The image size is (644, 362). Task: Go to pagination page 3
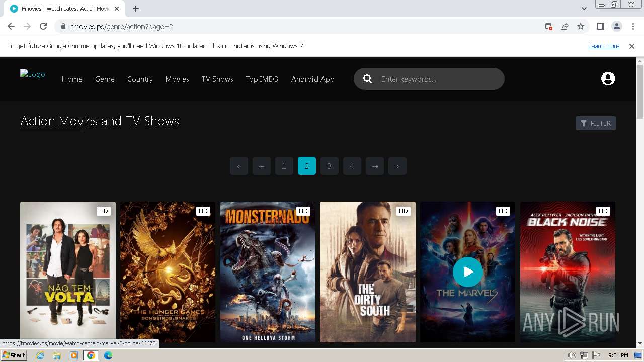click(x=330, y=166)
